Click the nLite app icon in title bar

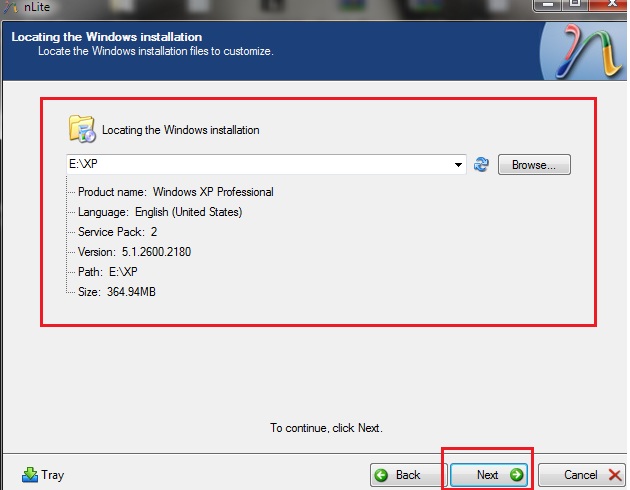click(10, 8)
